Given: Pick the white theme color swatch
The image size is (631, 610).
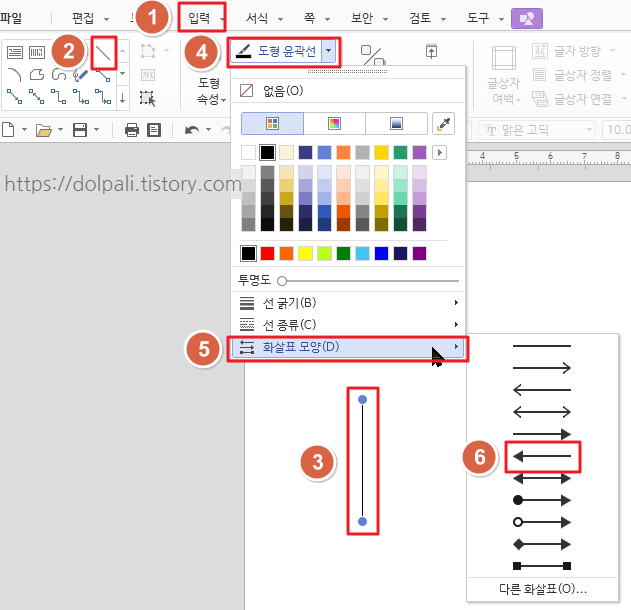Looking at the screenshot, I should tap(248, 152).
